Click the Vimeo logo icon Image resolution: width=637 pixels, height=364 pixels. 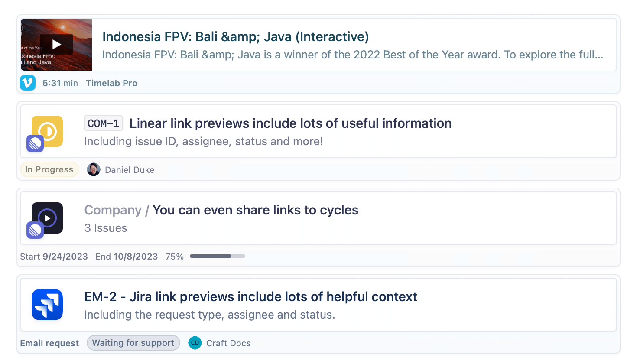pyautogui.click(x=28, y=83)
